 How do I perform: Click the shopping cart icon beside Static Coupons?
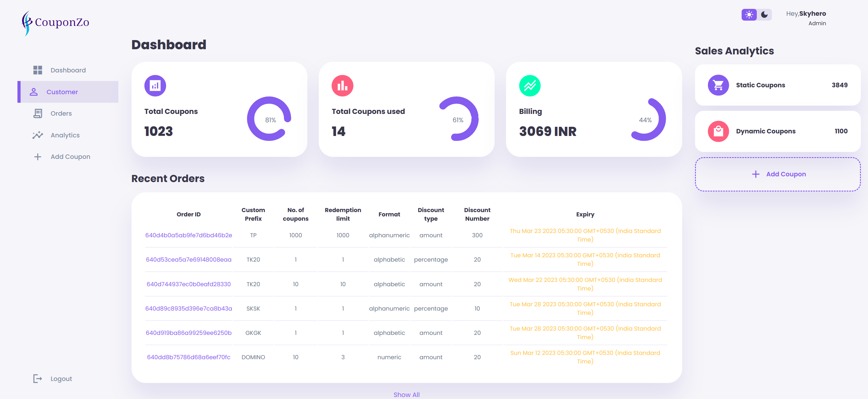click(x=718, y=85)
